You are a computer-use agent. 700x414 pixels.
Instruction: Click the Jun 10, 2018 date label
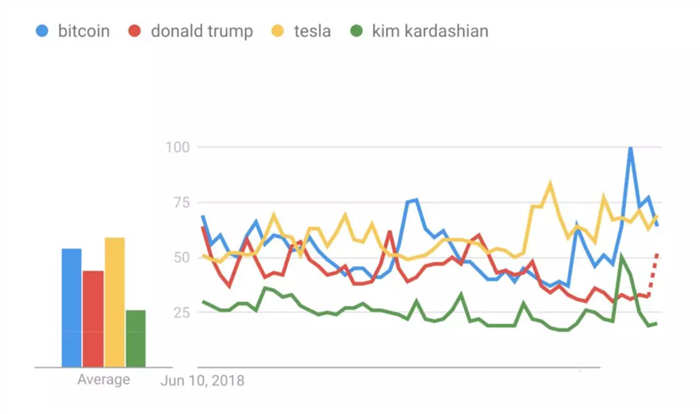[x=202, y=381]
